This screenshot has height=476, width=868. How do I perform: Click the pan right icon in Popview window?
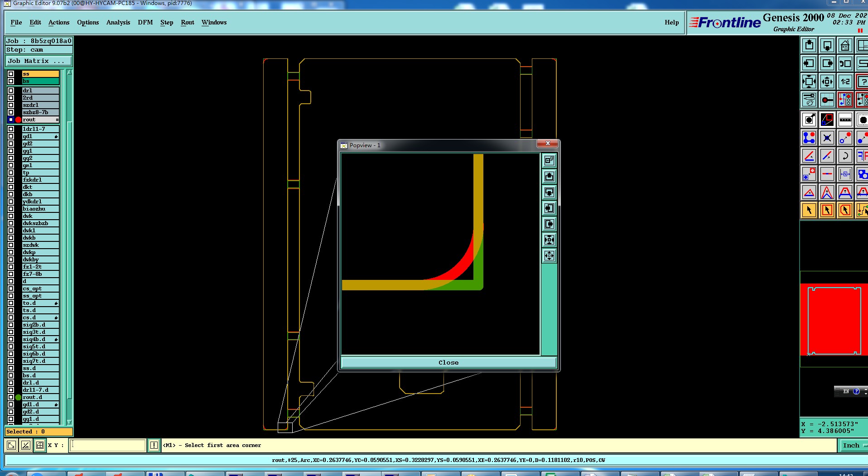tap(549, 224)
